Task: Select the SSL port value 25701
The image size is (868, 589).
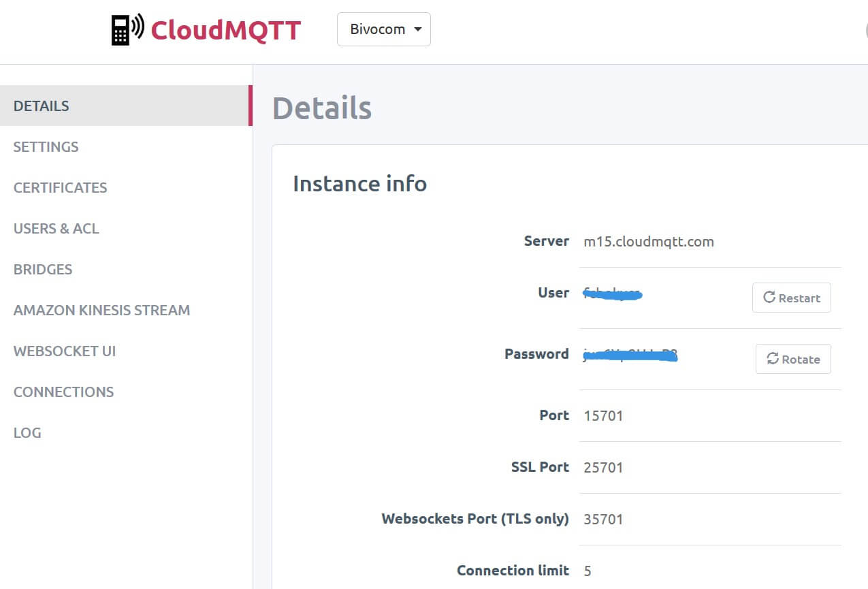Action: pyautogui.click(x=603, y=467)
